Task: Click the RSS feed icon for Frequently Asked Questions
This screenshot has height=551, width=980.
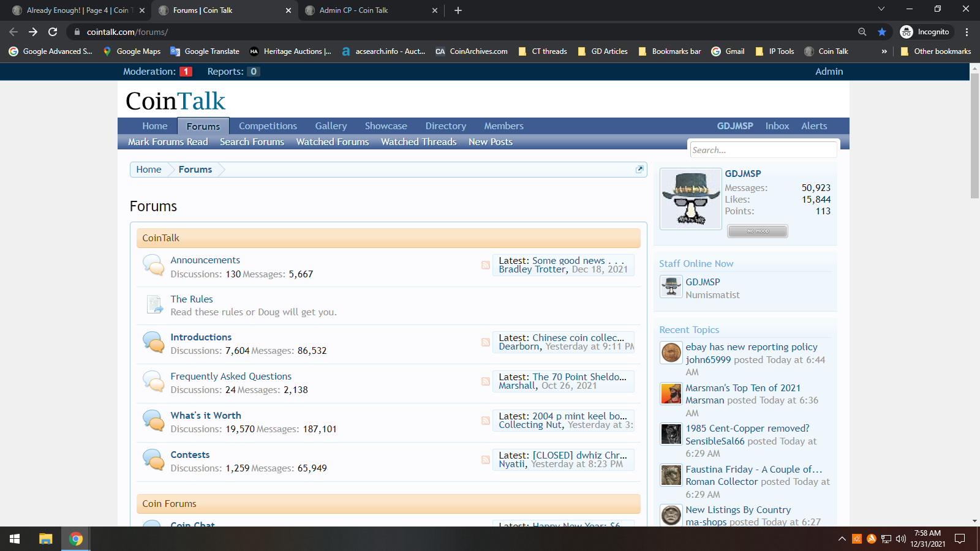Action: coord(485,381)
